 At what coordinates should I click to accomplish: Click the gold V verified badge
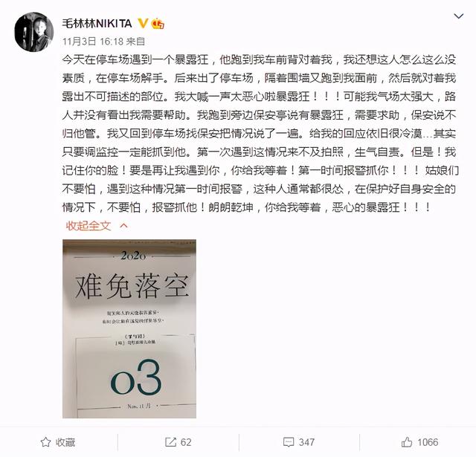tap(143, 23)
